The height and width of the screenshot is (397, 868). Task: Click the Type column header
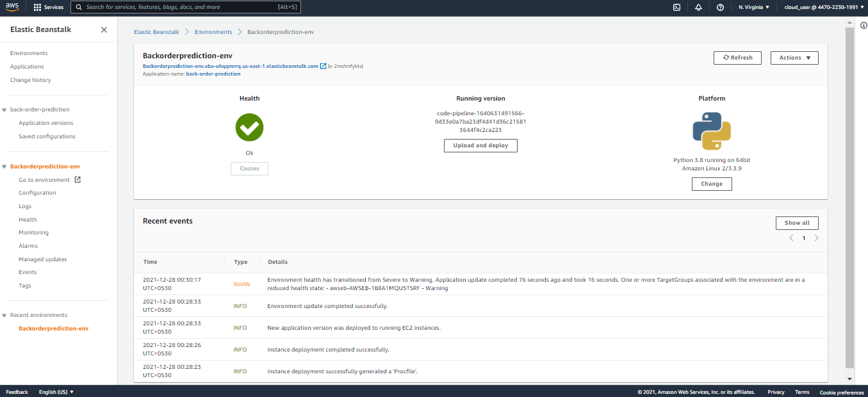point(240,262)
